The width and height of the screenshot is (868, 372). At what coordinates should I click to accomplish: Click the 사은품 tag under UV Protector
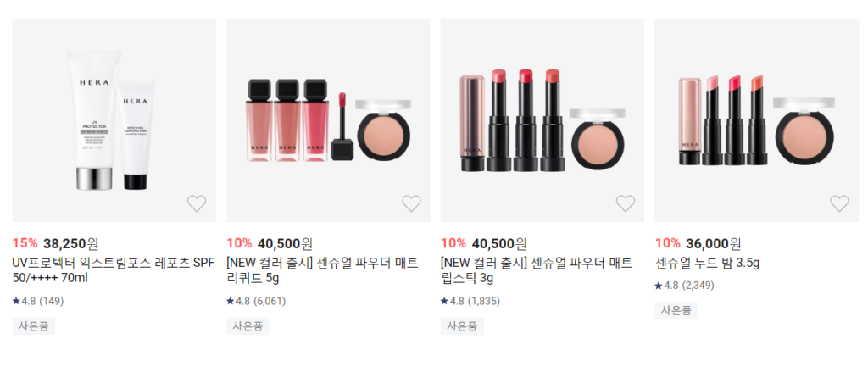[34, 326]
